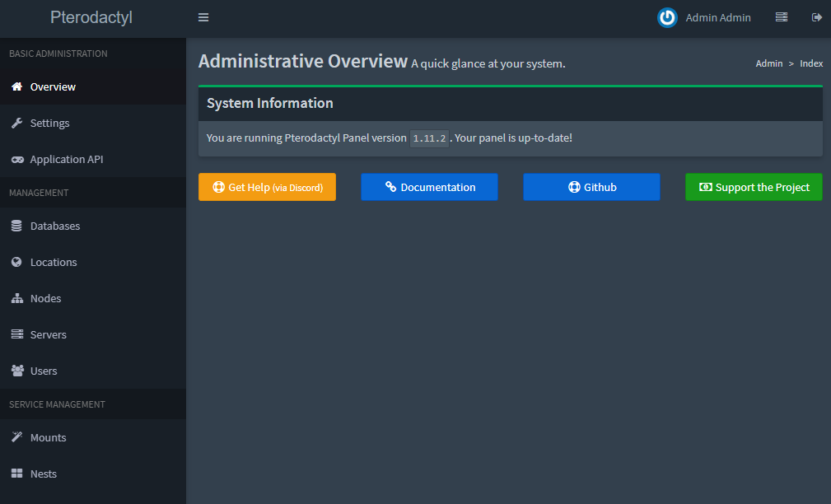Open server list icon in top bar
831x504 pixels.
[x=782, y=17]
